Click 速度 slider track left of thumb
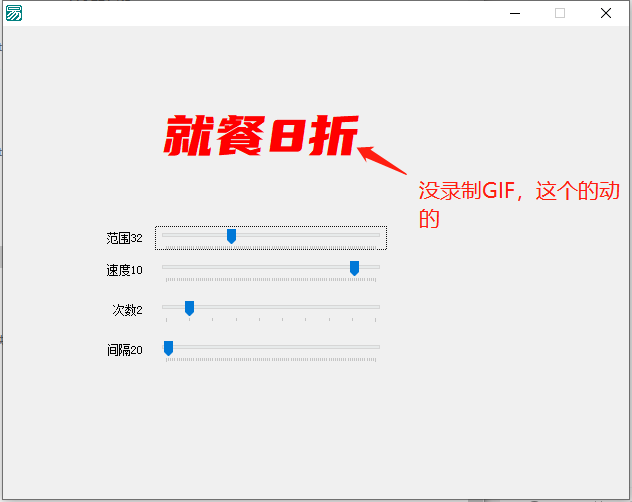This screenshot has width=632, height=502. pyautogui.click(x=260, y=267)
